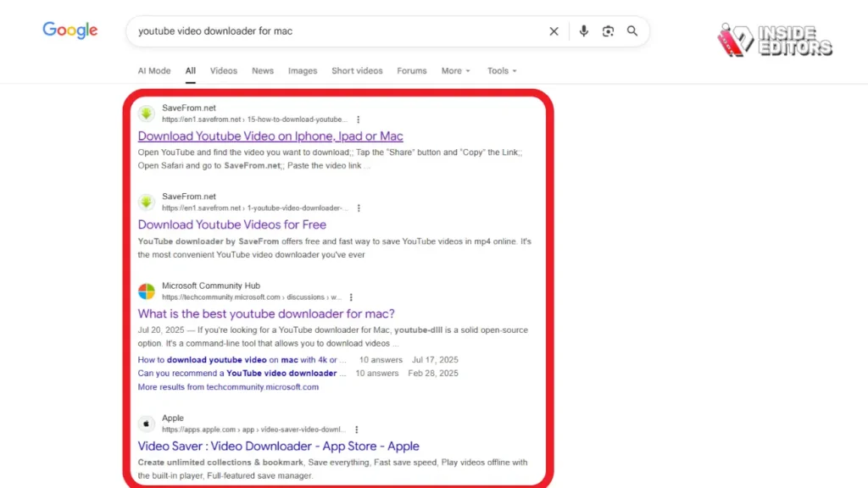Image resolution: width=868 pixels, height=488 pixels.
Task: Click the Apple favicon
Action: point(146,424)
